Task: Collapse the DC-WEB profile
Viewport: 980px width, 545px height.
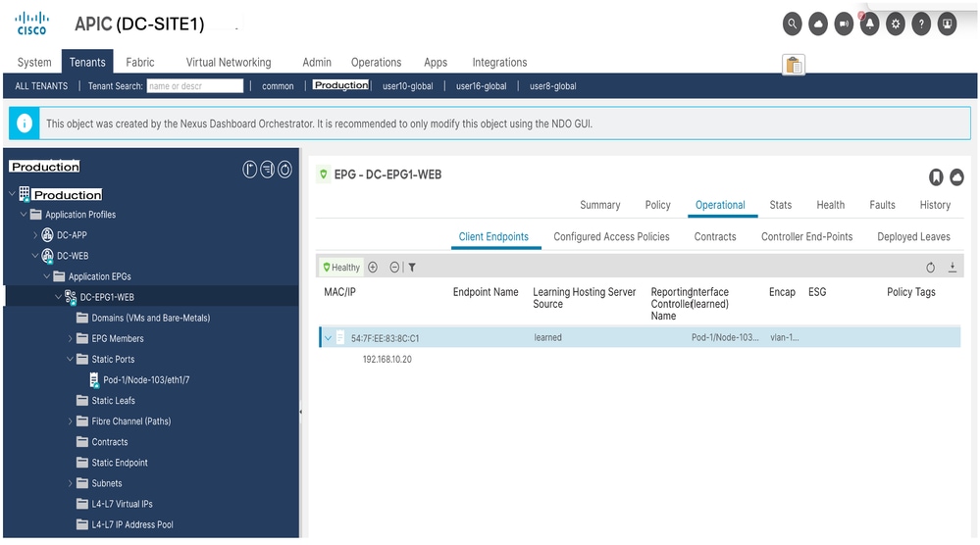Action: coord(35,256)
